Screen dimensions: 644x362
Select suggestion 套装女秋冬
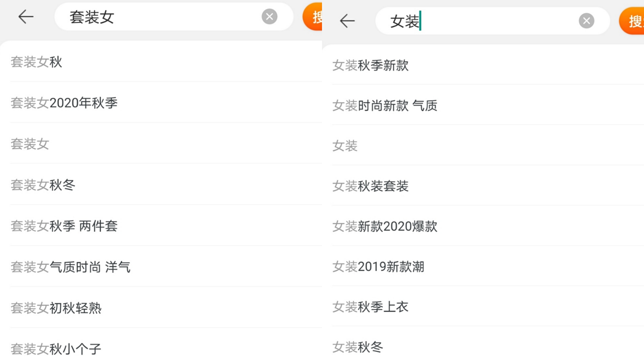43,185
